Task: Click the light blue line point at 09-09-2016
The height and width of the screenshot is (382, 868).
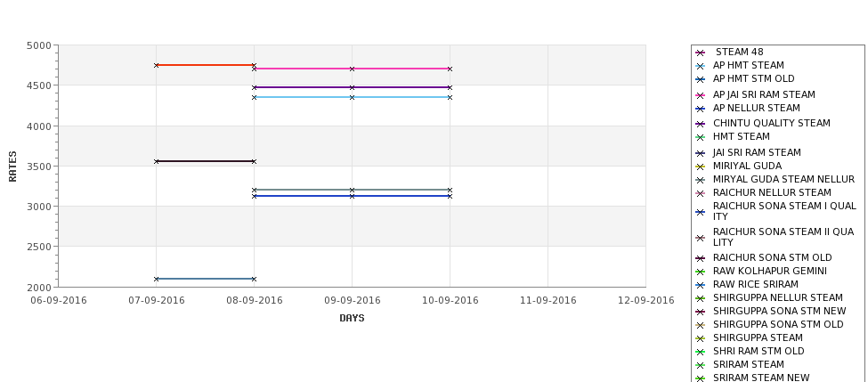Action: (x=352, y=97)
